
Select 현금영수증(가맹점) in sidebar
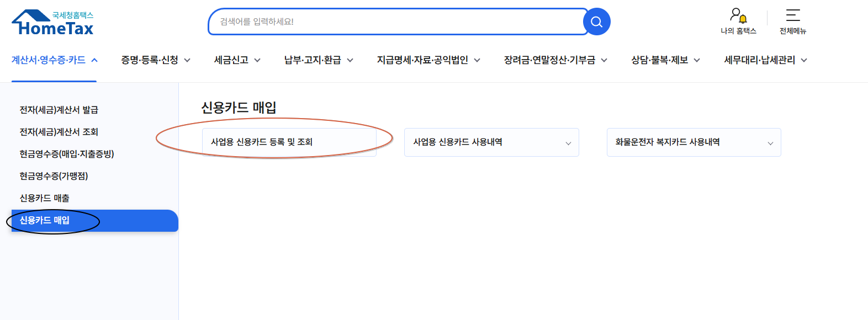[x=54, y=176]
